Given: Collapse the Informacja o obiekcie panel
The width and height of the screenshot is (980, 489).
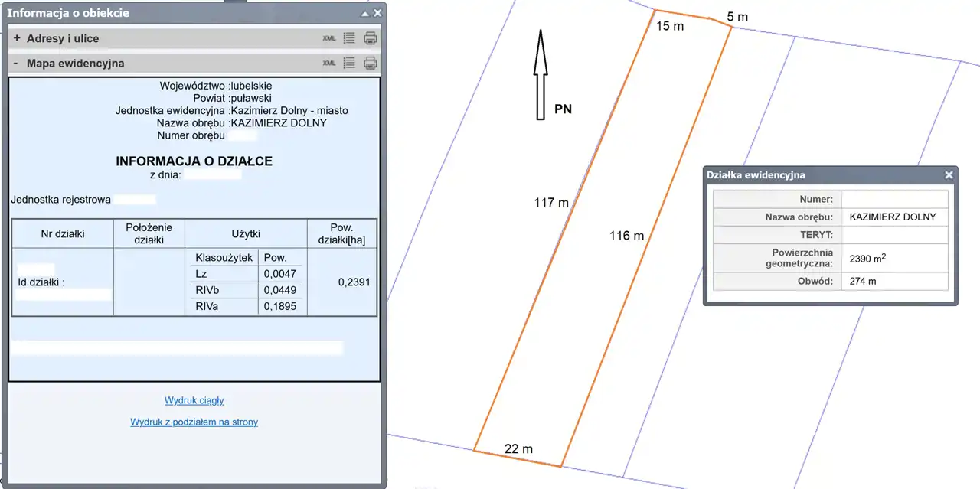Looking at the screenshot, I should tap(365, 13).
